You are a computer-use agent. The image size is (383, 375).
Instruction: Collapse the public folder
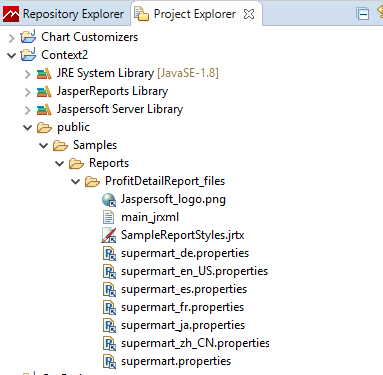tap(28, 127)
